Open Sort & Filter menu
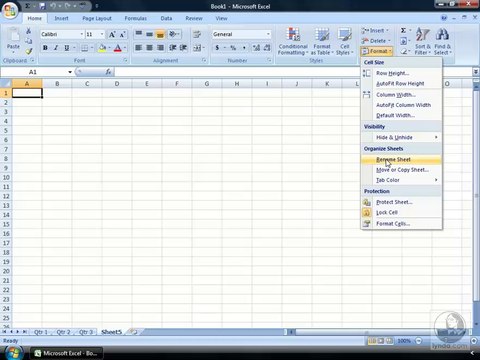Screen dimensions: 480x360 point(423,41)
